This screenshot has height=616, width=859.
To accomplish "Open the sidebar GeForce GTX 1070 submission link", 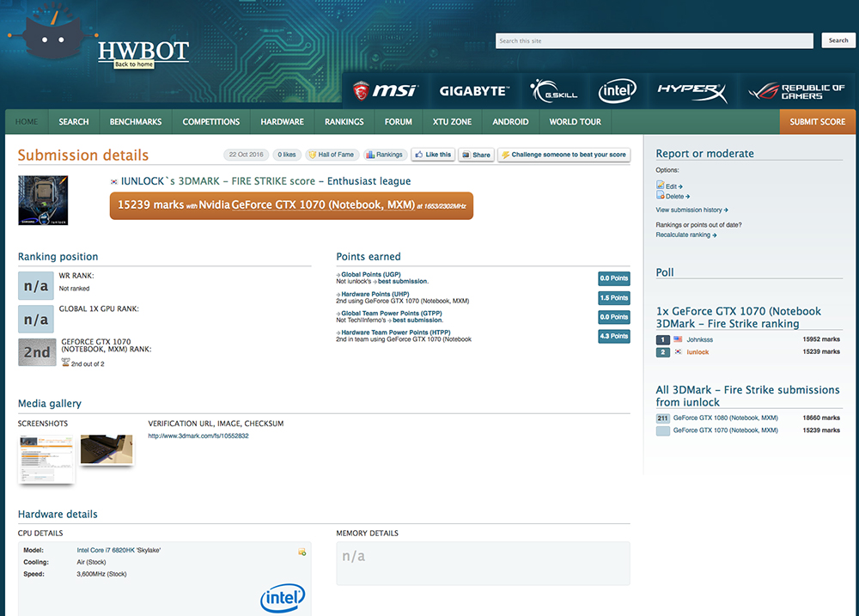I will [725, 430].
